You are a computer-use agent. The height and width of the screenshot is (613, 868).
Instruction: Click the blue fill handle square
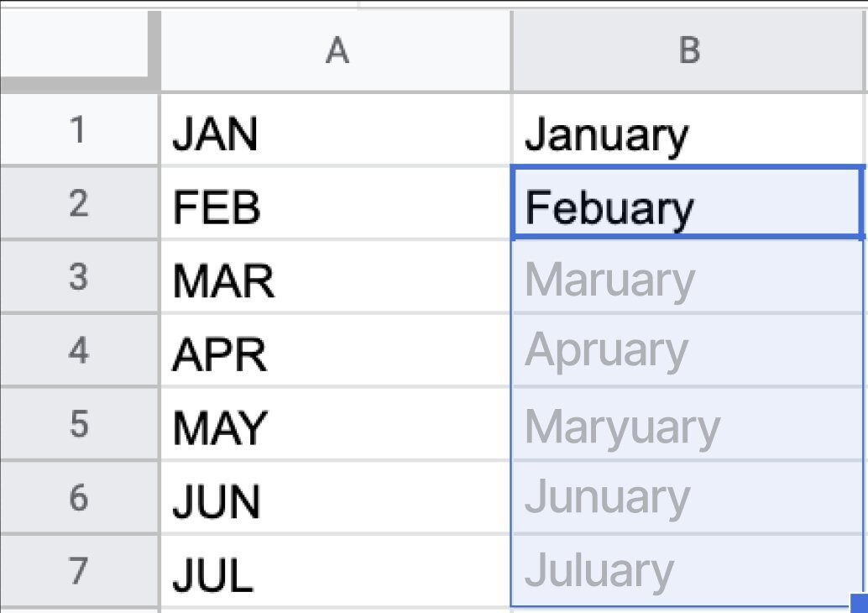click(x=859, y=603)
